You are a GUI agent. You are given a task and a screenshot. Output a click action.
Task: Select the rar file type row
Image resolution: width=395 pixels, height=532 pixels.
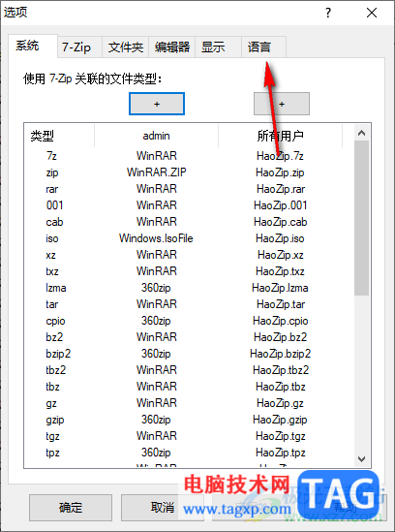point(188,189)
